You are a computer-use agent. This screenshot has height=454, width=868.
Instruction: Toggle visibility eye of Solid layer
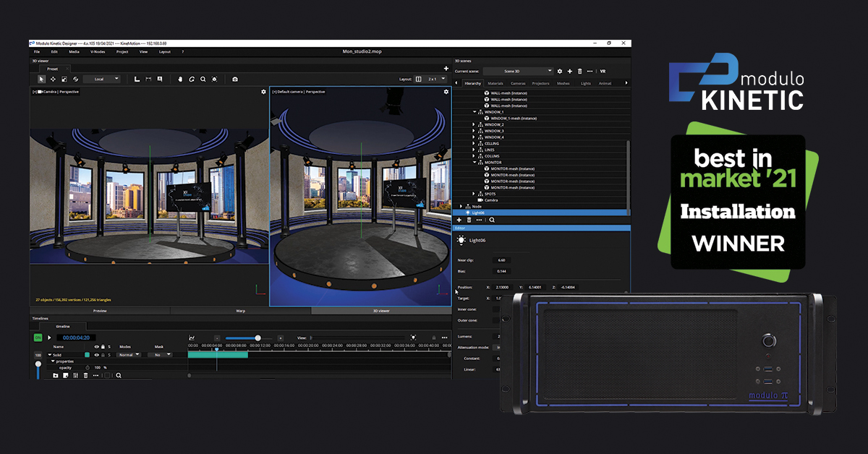tap(96, 355)
